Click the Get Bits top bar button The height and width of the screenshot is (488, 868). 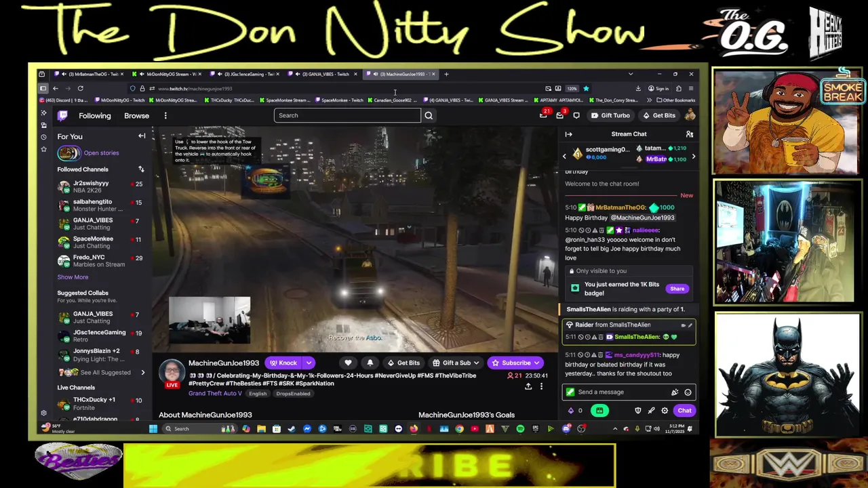click(x=659, y=115)
